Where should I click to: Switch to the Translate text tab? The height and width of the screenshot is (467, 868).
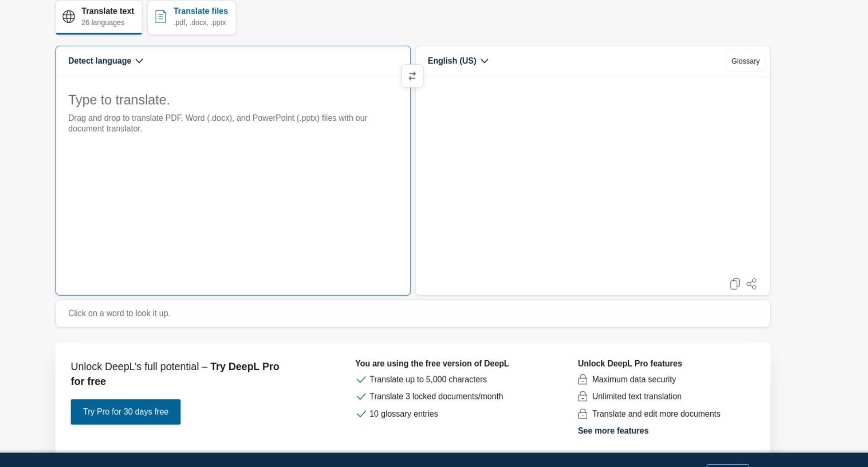click(x=99, y=17)
